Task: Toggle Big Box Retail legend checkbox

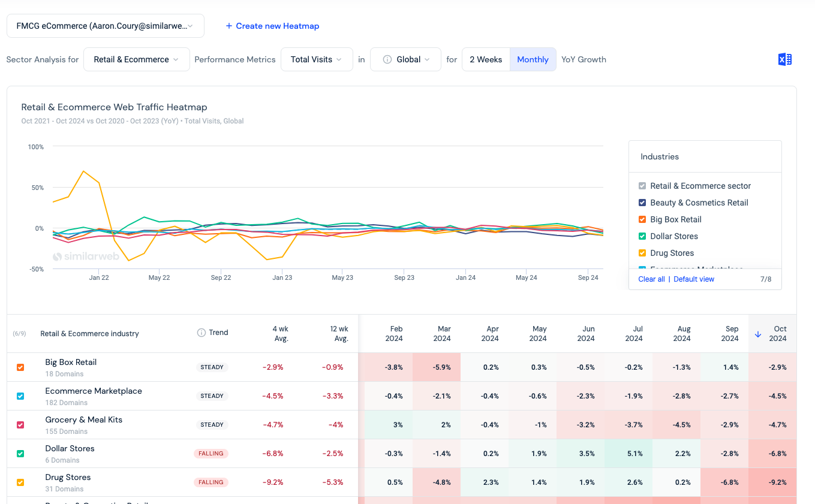Action: click(x=642, y=219)
